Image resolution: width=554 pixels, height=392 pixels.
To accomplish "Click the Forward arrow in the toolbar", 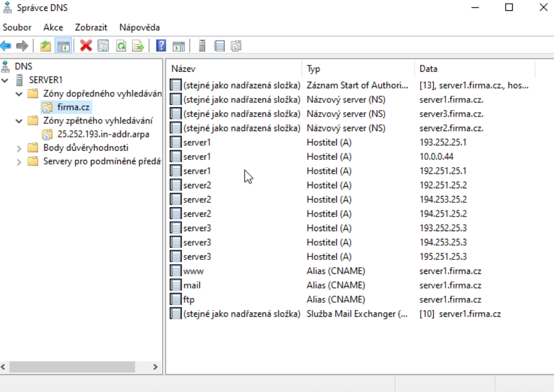I will 22,46.
